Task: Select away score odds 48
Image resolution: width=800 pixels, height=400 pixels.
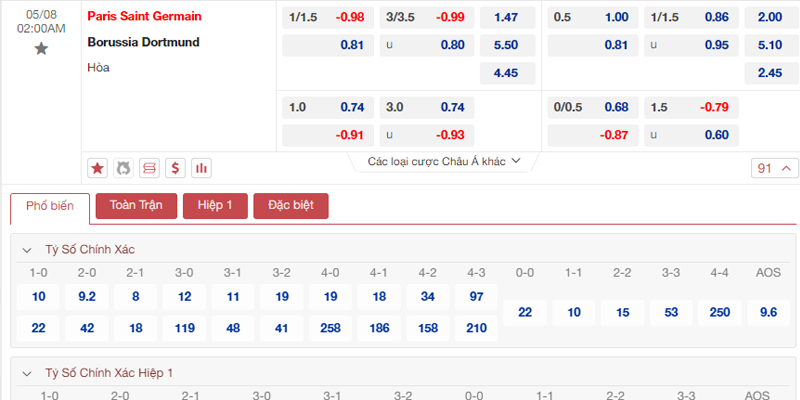Action: (233, 329)
